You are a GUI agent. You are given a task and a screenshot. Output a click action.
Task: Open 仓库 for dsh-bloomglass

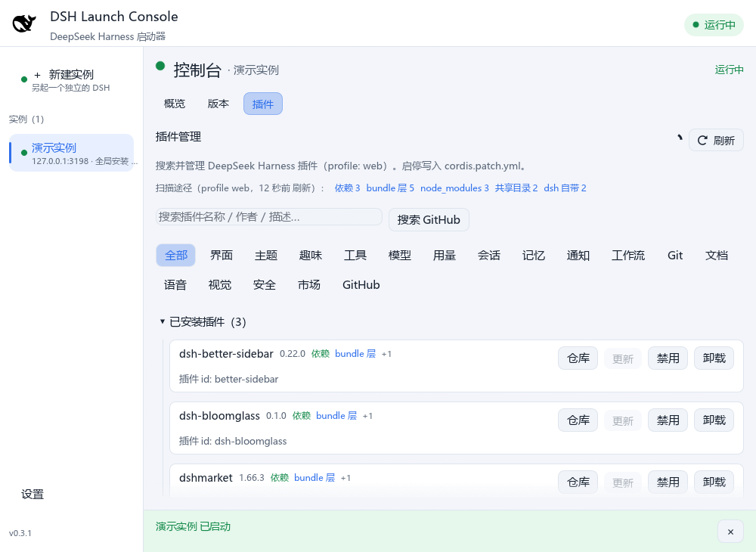(x=578, y=420)
